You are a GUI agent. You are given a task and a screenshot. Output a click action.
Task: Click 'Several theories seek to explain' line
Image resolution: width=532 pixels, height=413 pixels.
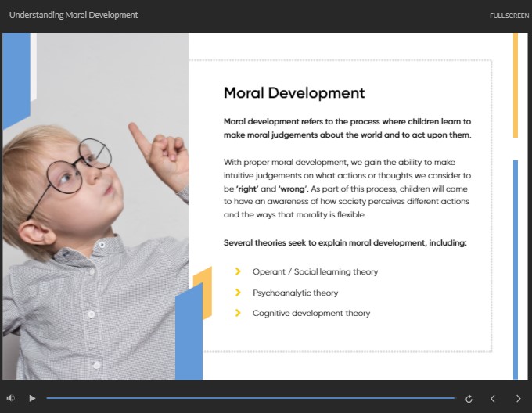(x=345, y=242)
